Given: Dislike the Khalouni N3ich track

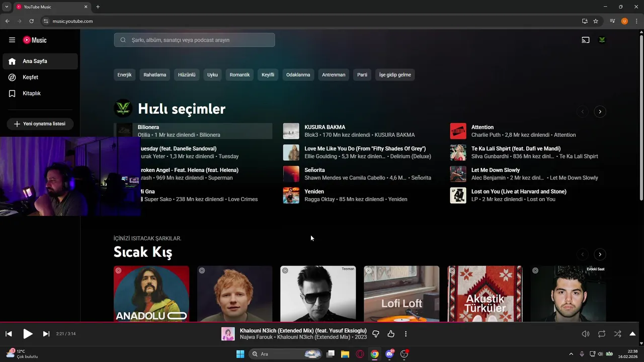Looking at the screenshot, I should [x=375, y=334].
